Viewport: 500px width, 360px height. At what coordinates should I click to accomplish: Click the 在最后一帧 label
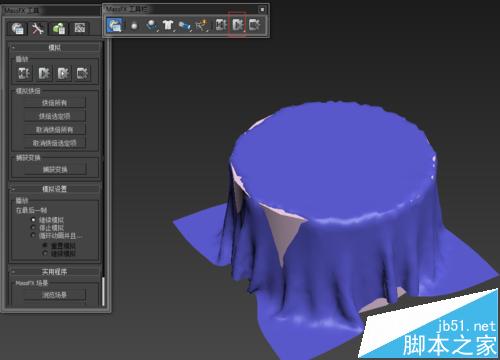[31, 210]
